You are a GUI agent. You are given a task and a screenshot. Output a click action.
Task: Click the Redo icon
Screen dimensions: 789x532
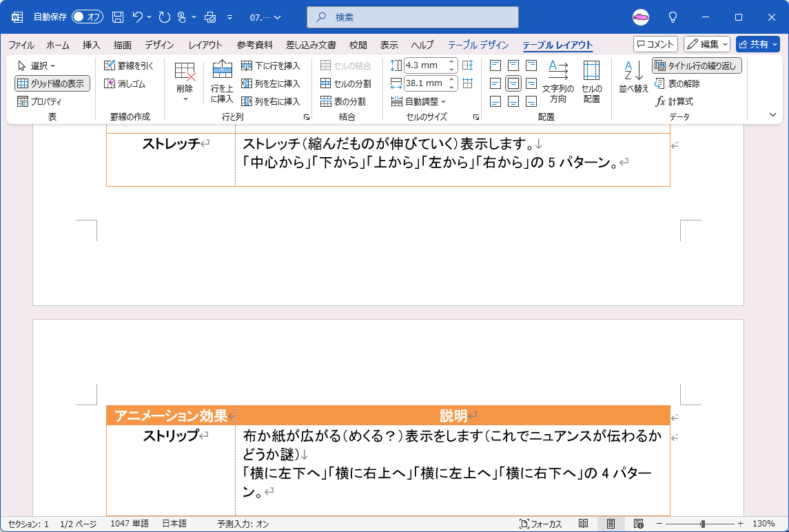click(165, 17)
